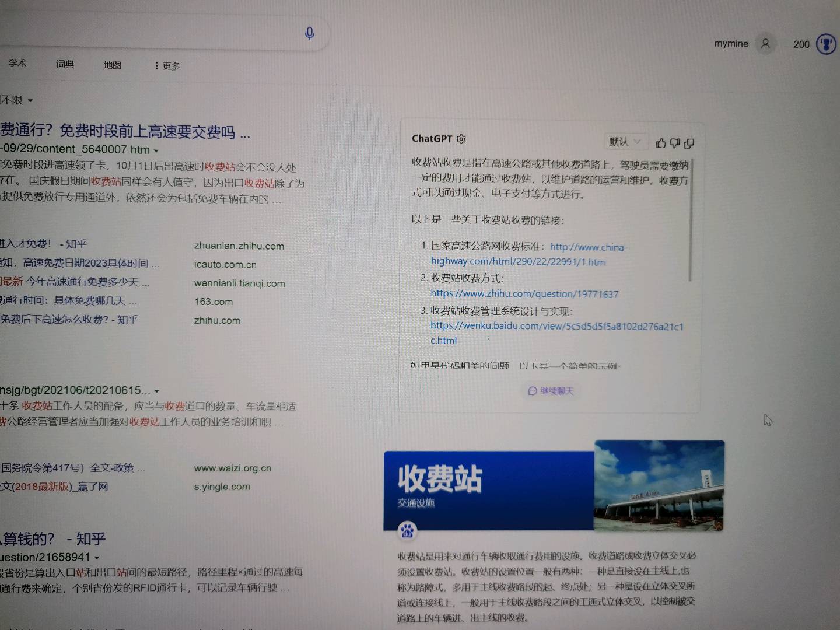Copy the ChatGPT answer with copy icon

click(689, 143)
